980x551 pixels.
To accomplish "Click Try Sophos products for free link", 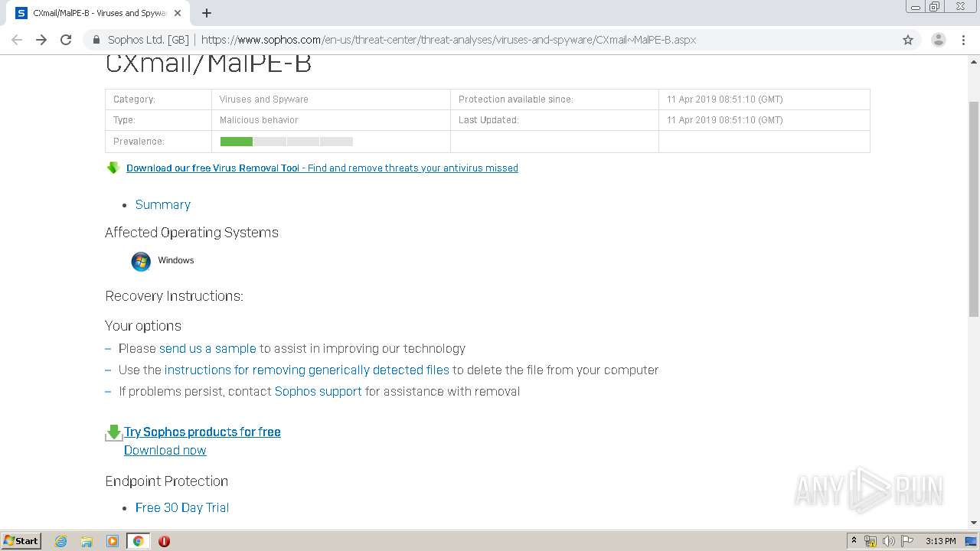I will 202,432.
